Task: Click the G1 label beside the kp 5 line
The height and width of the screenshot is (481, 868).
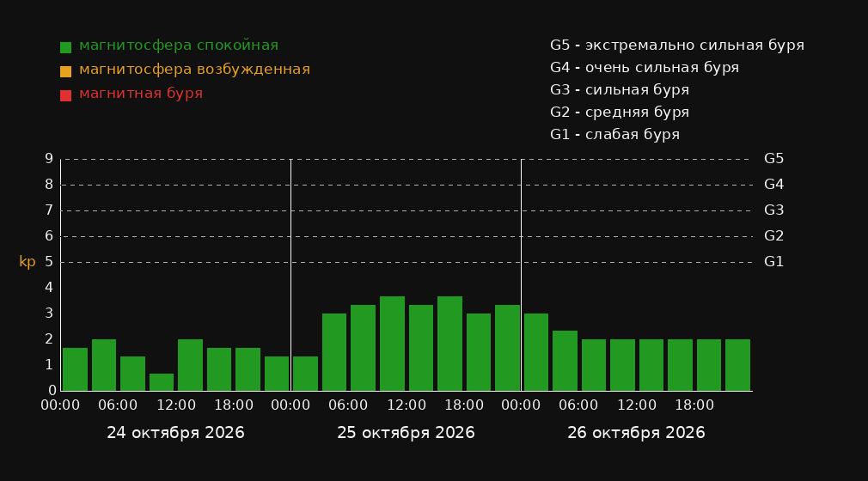Action: click(x=773, y=262)
